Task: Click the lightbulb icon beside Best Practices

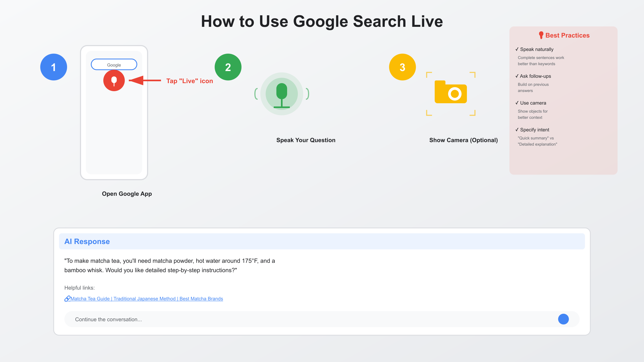Action: (x=541, y=35)
